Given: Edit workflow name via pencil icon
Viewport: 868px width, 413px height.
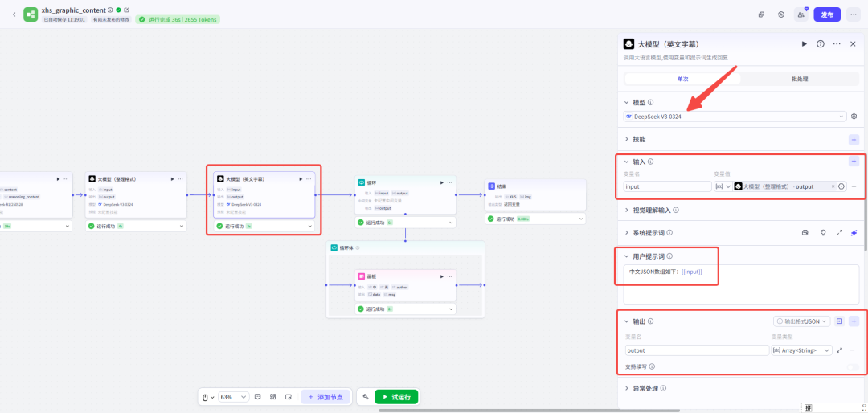Looking at the screenshot, I should tap(127, 10).
